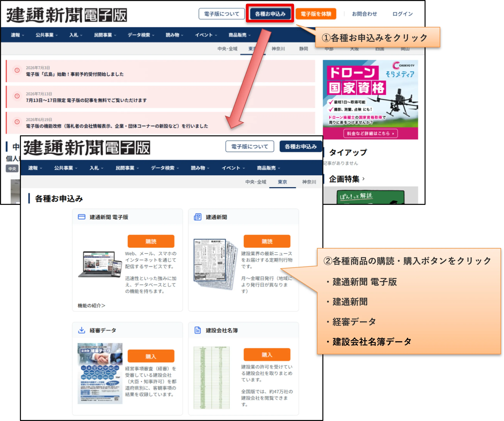Click 購読 button for 建通新聞 newspaper

click(x=267, y=241)
